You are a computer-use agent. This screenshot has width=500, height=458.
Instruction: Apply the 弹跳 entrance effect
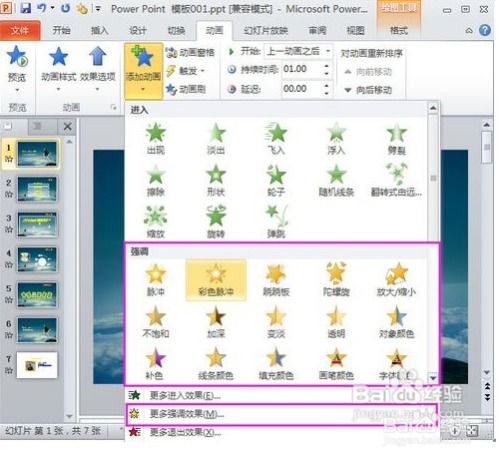click(x=276, y=222)
